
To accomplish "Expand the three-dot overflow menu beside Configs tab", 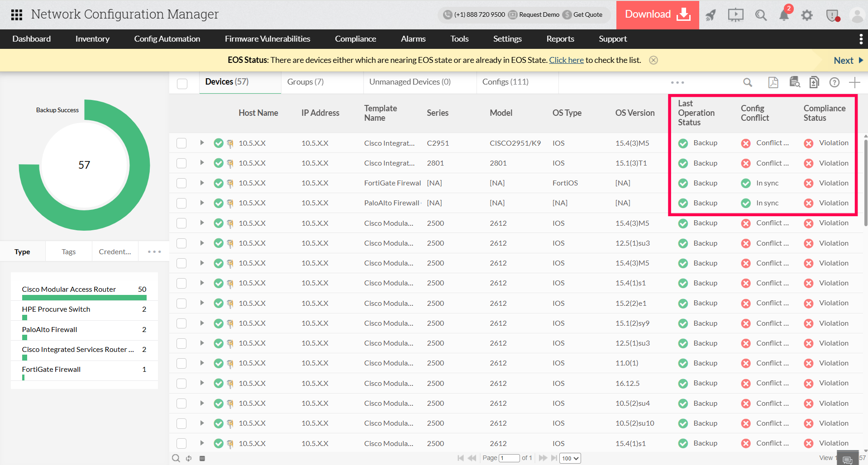I will coord(677,82).
